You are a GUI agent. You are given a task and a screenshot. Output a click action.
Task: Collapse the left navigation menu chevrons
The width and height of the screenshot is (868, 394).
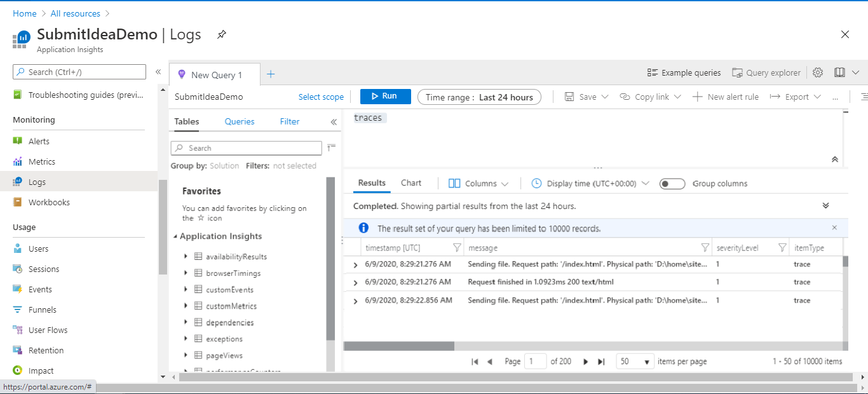(158, 72)
